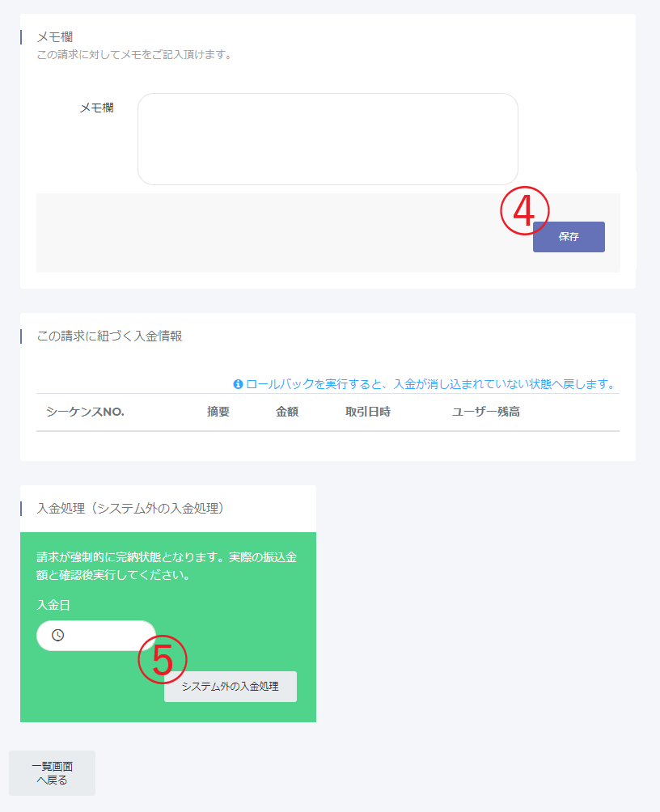
Task: Click the 金額 column header
Action: pyautogui.click(x=286, y=412)
